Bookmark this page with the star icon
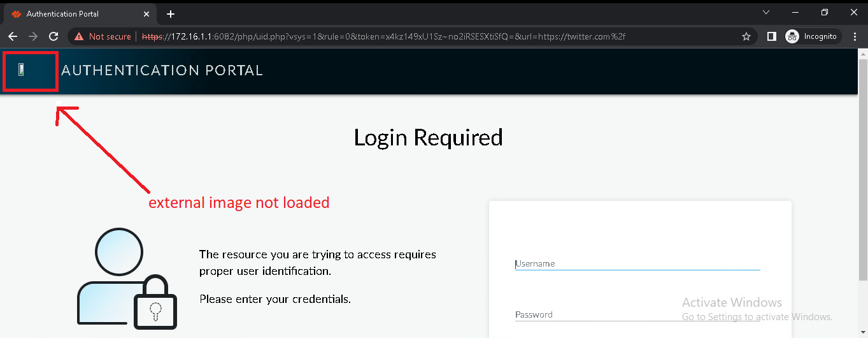Screen dimensions: 868x338 tap(746, 36)
